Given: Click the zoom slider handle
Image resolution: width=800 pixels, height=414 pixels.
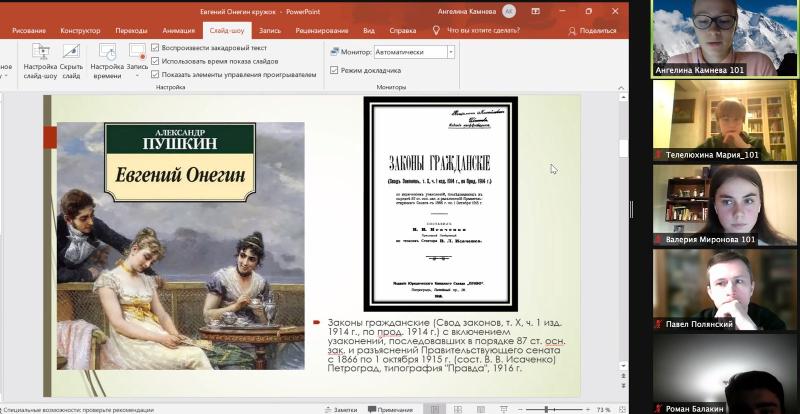Looking at the screenshot, I should coord(546,409).
